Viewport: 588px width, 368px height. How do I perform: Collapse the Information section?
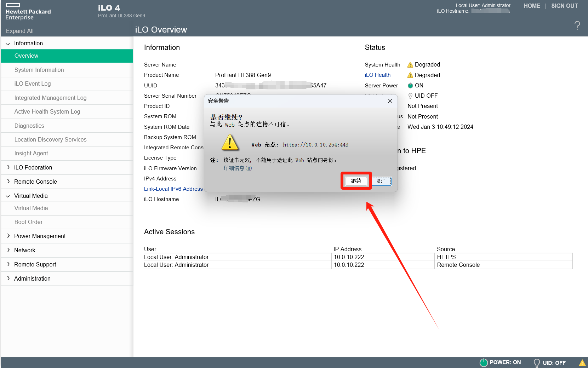click(8, 44)
